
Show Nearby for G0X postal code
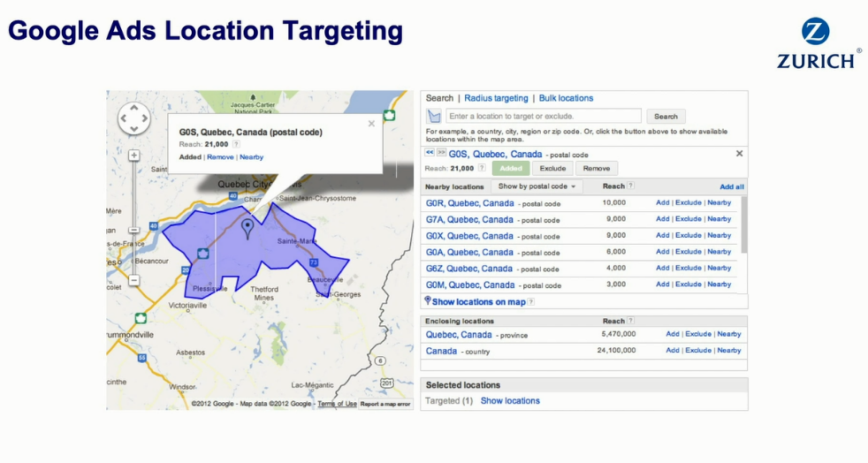pos(720,235)
